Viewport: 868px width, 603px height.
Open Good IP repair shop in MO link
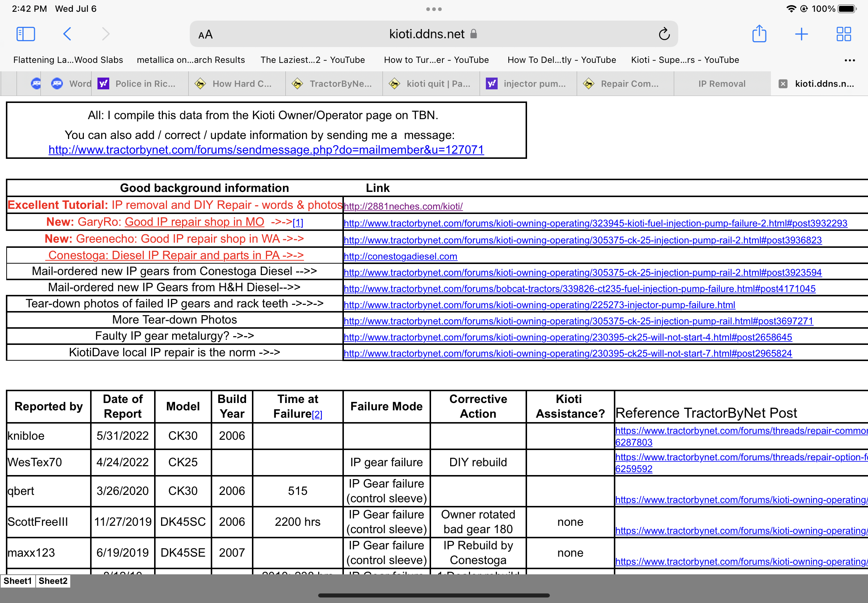coord(194,222)
